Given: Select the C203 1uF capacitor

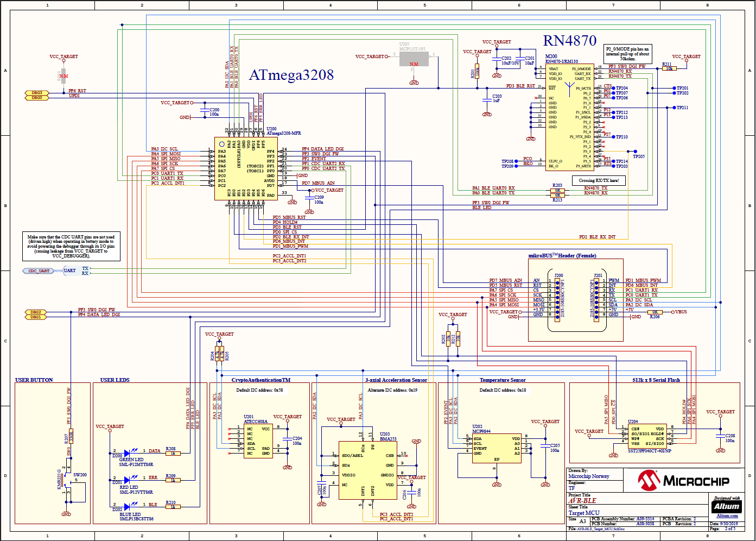Looking at the screenshot, I should point(487,100).
